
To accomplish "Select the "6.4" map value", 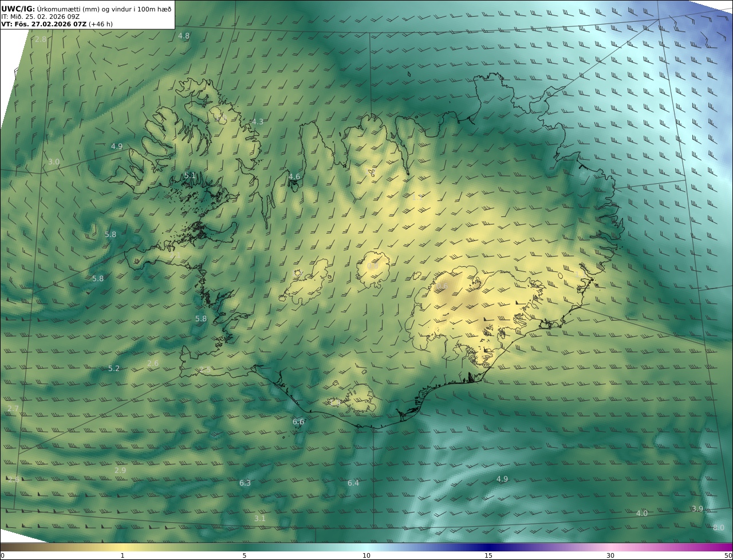I will 353,483.
